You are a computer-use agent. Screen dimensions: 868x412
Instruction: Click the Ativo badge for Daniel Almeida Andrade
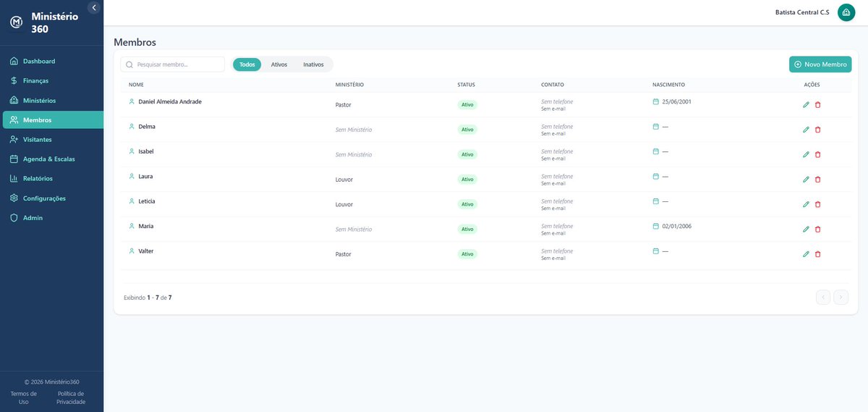pos(467,105)
